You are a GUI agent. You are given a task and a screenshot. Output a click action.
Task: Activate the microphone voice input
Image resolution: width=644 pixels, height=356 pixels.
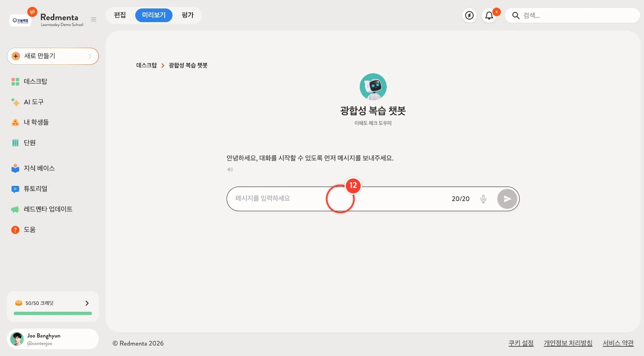click(483, 199)
